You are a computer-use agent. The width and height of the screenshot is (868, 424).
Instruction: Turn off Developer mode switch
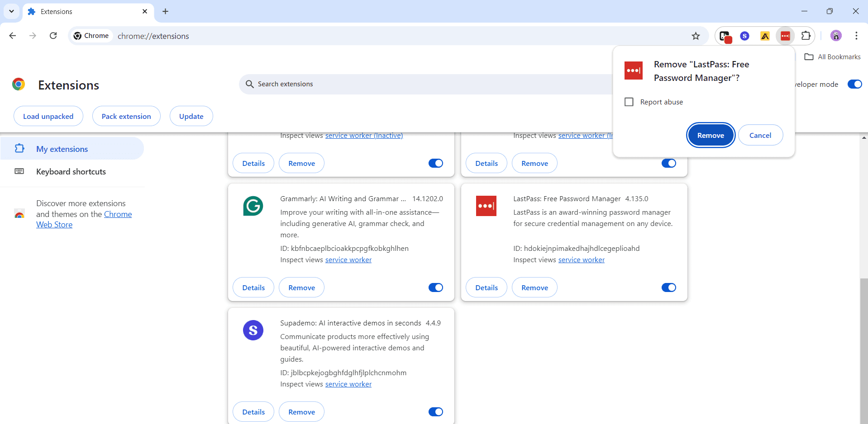click(854, 85)
